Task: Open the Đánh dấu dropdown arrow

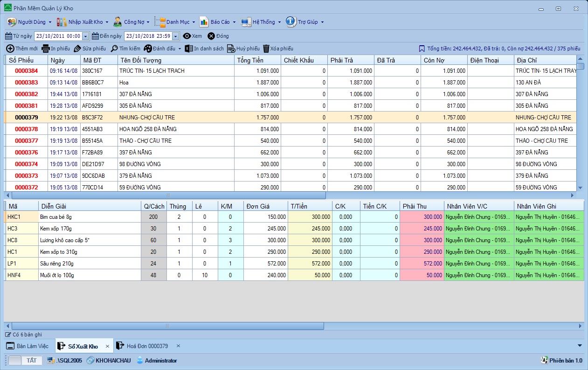Action: (x=180, y=49)
